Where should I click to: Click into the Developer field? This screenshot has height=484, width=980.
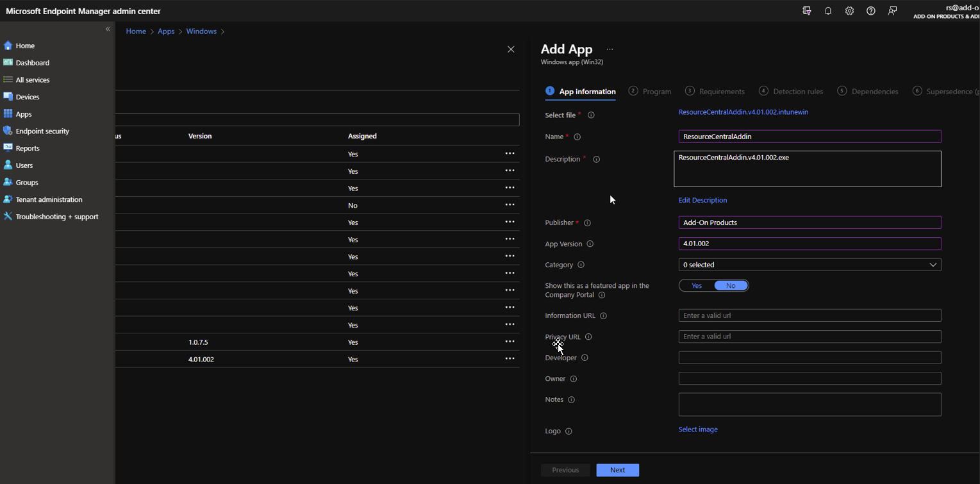[x=810, y=358]
